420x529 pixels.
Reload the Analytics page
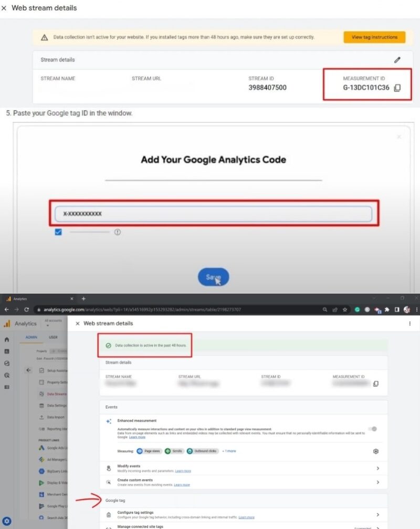(x=27, y=309)
